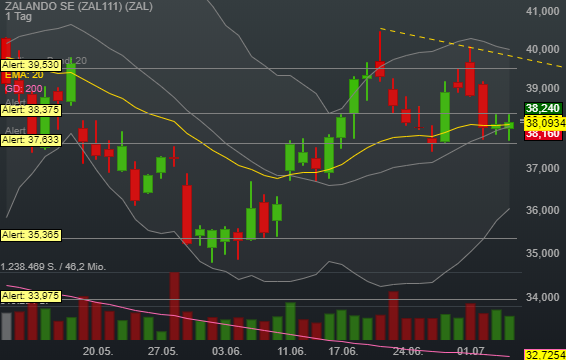Click the red 38,160 price tag
This screenshot has width=566, height=360.
[x=543, y=134]
